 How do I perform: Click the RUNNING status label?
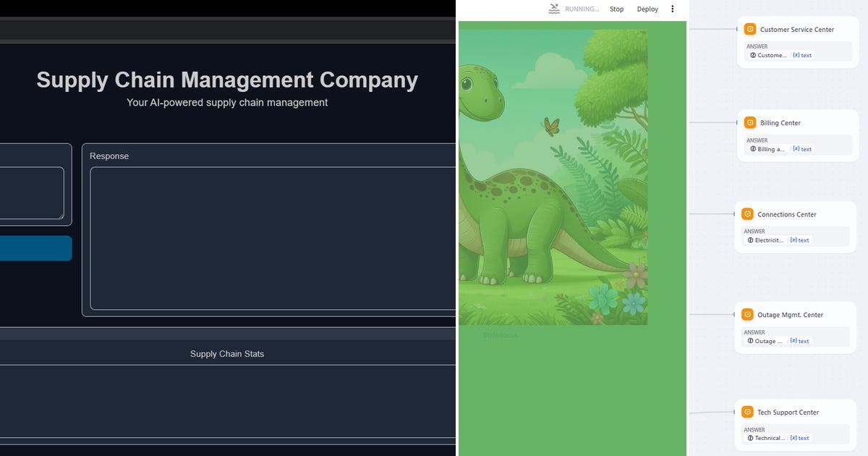tap(581, 9)
